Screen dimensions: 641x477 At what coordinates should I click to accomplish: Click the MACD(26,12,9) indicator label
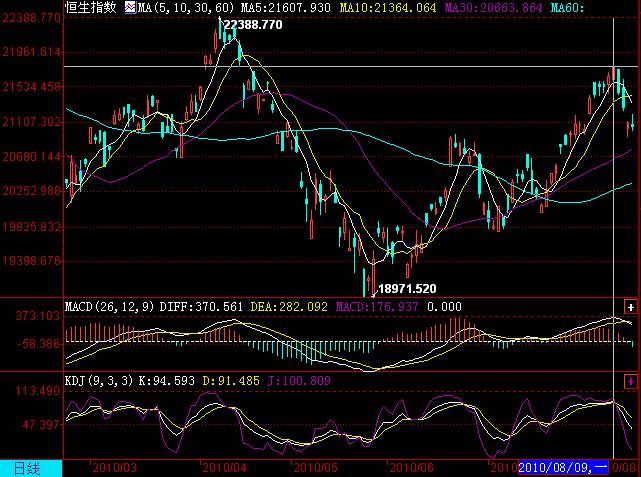tap(110, 307)
